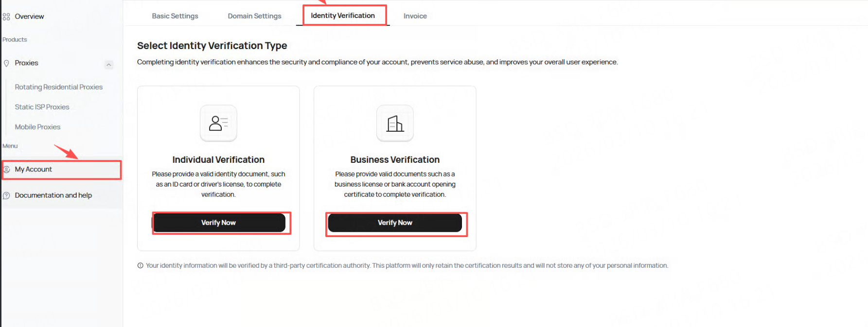Click the My Account user icon
Screen dimensions: 868x327
click(7, 170)
